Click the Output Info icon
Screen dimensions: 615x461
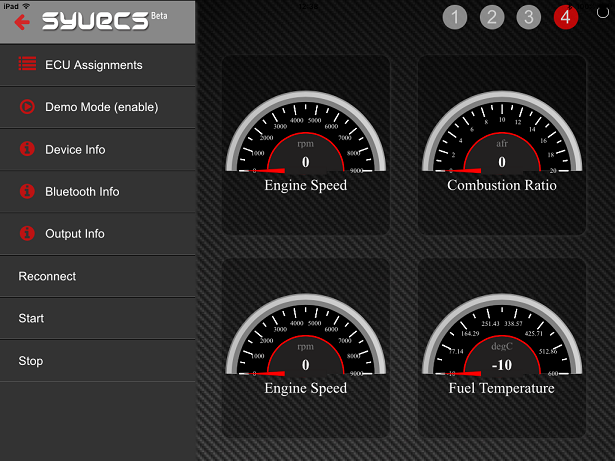click(27, 234)
